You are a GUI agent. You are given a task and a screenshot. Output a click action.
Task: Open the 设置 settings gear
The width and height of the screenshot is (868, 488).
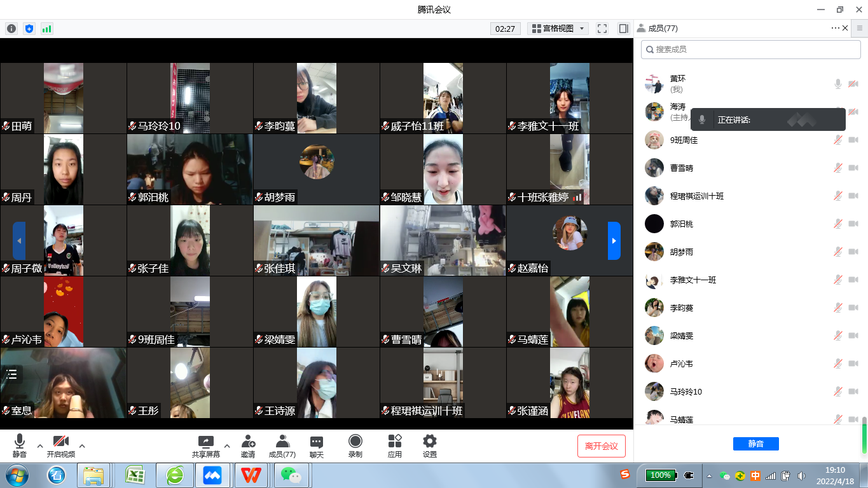(430, 446)
